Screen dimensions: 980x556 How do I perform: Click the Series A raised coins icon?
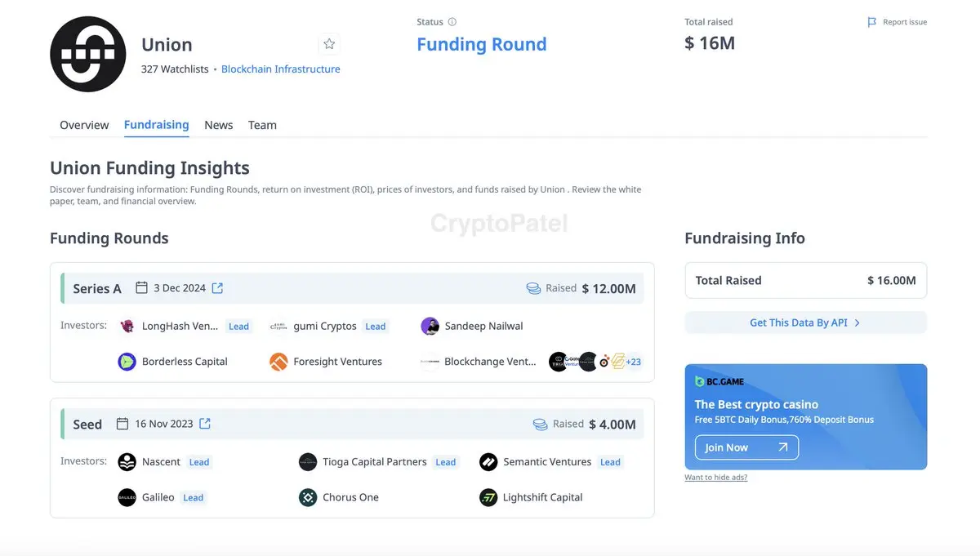pos(534,288)
